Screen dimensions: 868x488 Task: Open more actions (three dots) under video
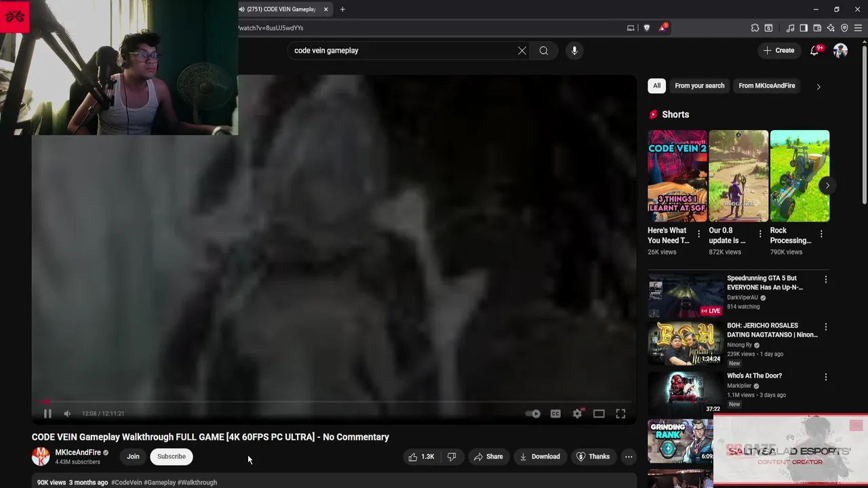(629, 457)
